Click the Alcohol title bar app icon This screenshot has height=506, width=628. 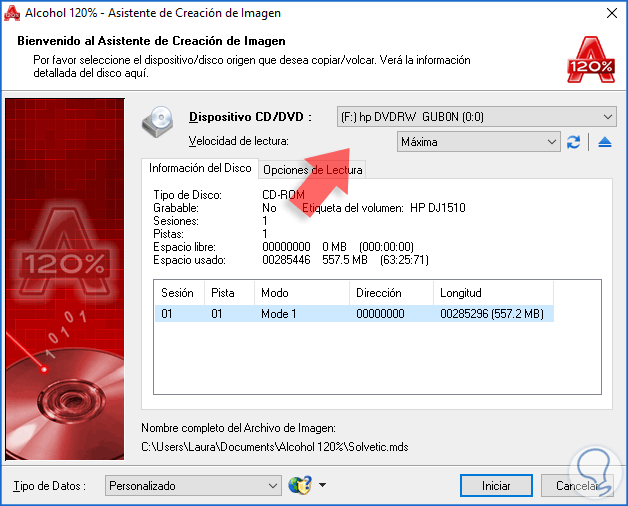(x=12, y=13)
